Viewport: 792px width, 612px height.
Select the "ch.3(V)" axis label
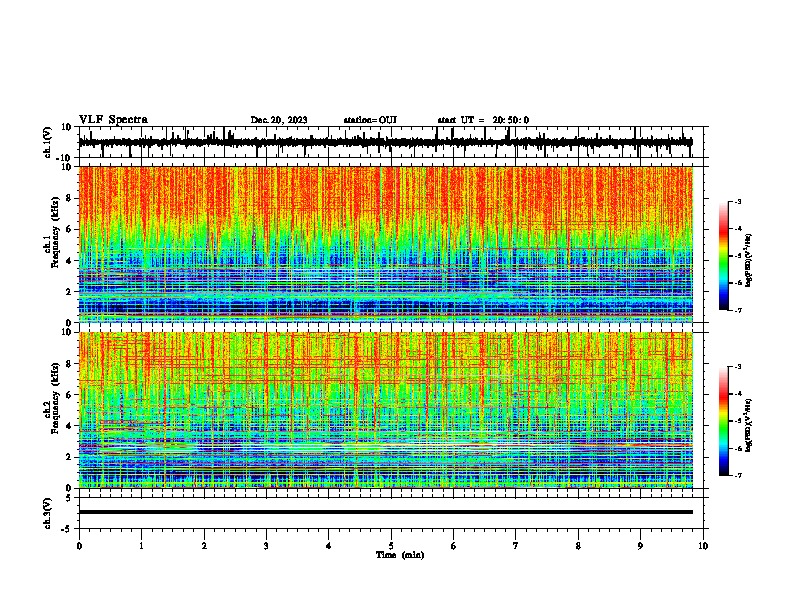point(48,513)
